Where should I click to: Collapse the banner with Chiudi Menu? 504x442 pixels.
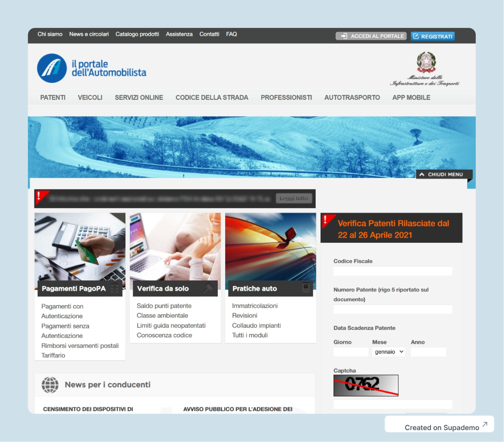pos(444,174)
